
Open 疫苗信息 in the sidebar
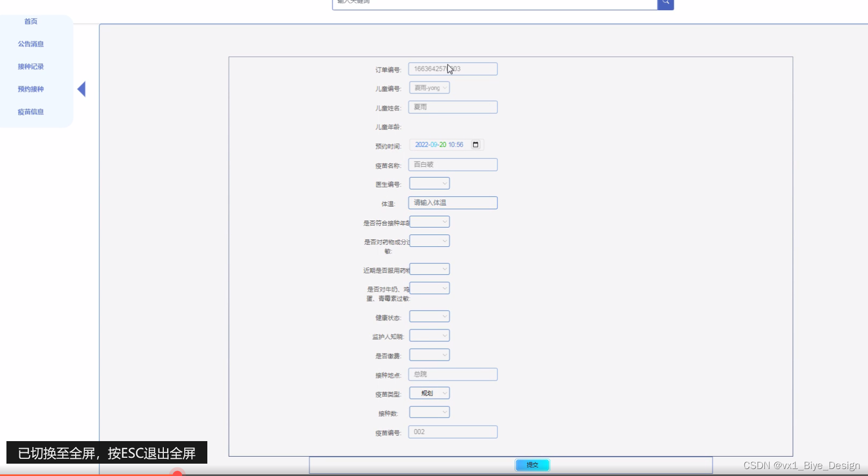coord(31,112)
